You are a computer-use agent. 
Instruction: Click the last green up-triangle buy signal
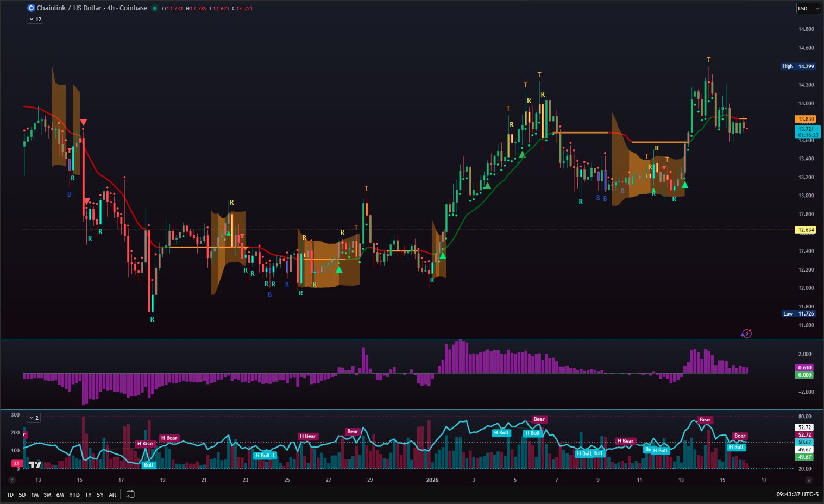pyautogui.click(x=684, y=185)
